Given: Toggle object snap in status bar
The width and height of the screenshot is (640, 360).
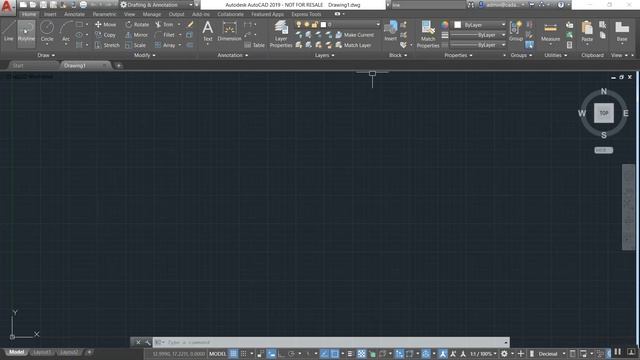Looking at the screenshot, I should (334, 353).
